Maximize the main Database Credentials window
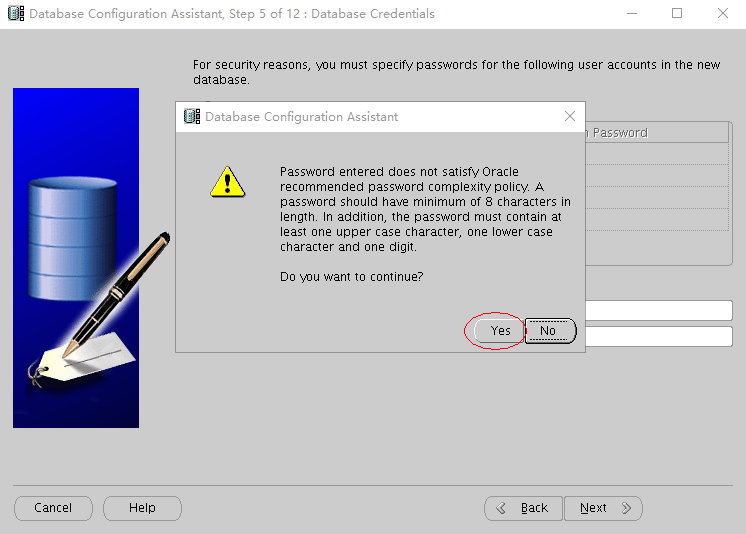 677,13
